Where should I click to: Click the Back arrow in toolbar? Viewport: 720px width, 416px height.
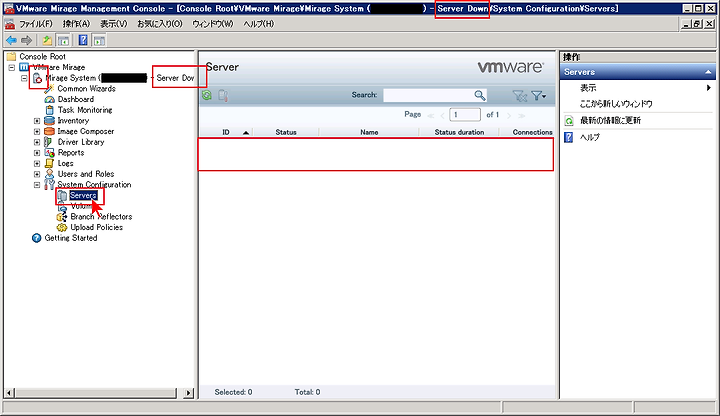(x=11, y=40)
